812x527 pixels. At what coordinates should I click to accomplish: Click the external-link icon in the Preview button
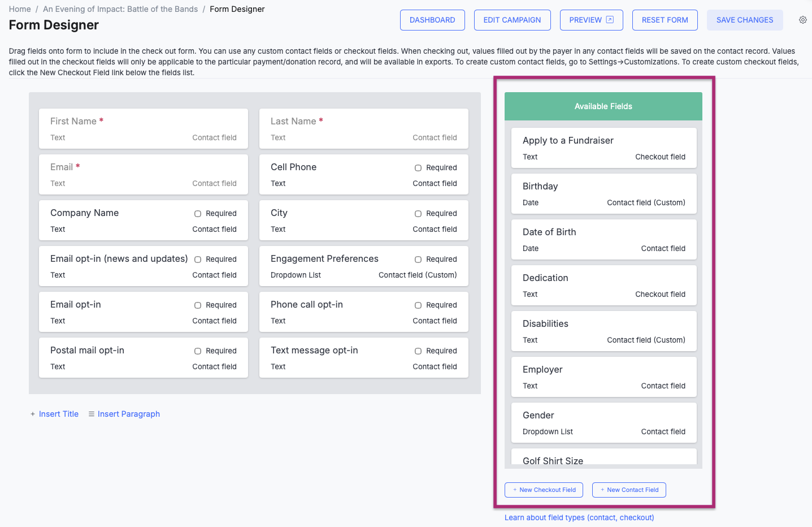610,20
